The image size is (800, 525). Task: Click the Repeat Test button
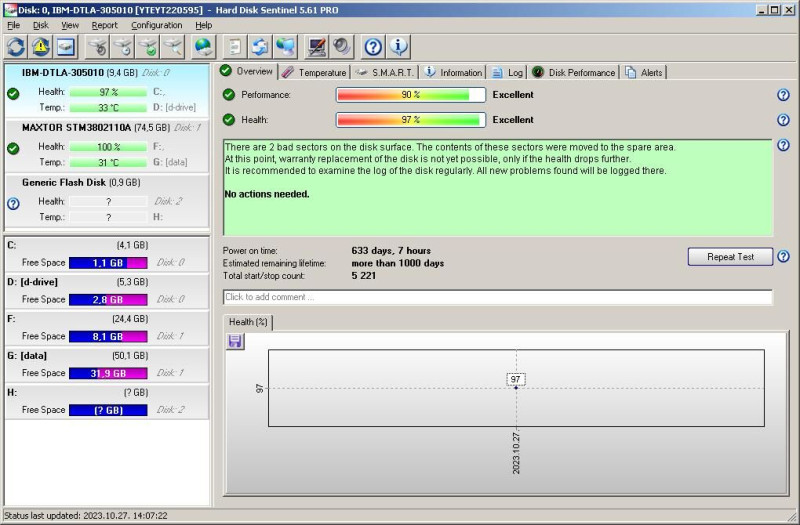730,257
